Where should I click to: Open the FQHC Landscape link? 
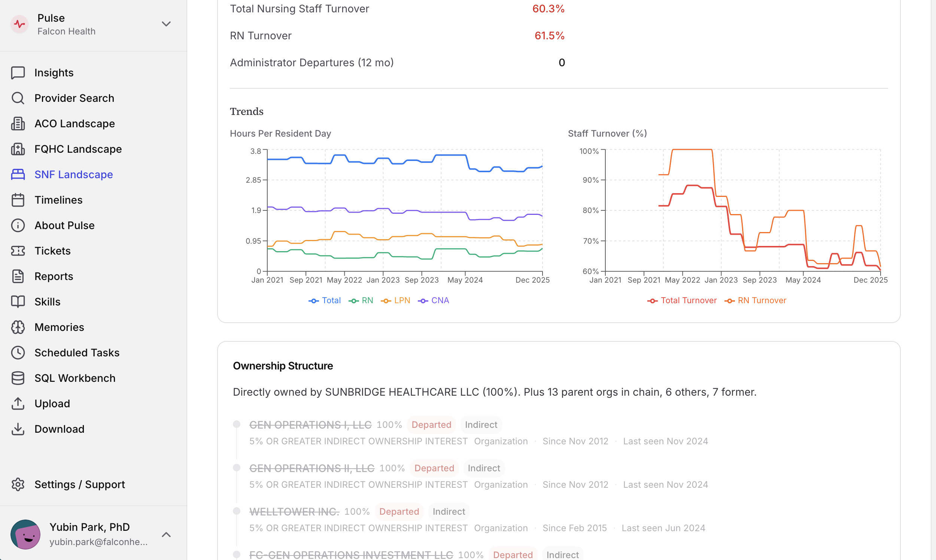pyautogui.click(x=78, y=149)
